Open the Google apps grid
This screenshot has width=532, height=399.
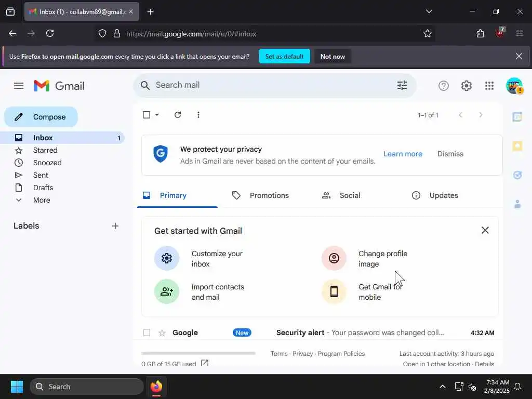point(489,86)
